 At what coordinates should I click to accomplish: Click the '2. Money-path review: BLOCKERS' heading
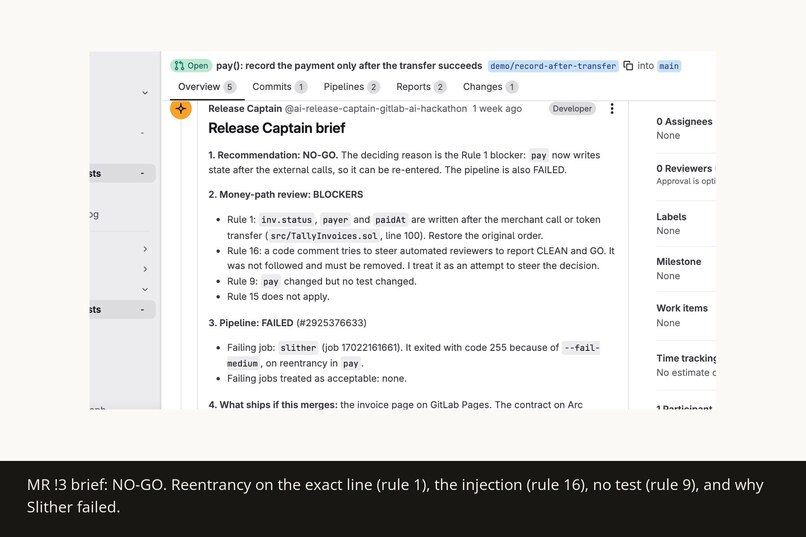tap(286, 195)
